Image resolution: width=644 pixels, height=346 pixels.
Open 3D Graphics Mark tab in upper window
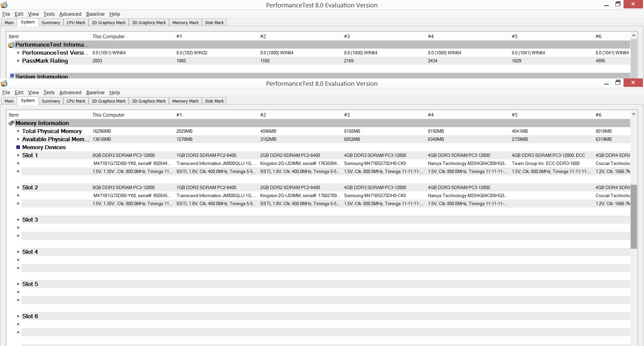pos(149,22)
